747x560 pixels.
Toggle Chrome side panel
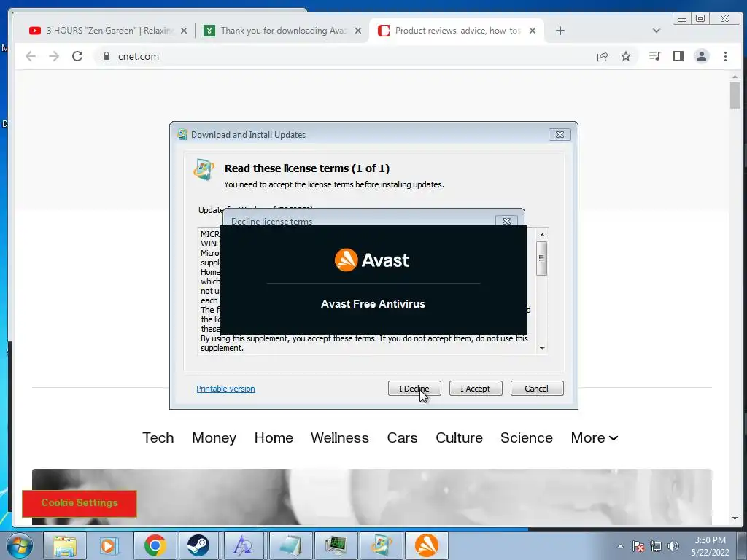tap(678, 56)
